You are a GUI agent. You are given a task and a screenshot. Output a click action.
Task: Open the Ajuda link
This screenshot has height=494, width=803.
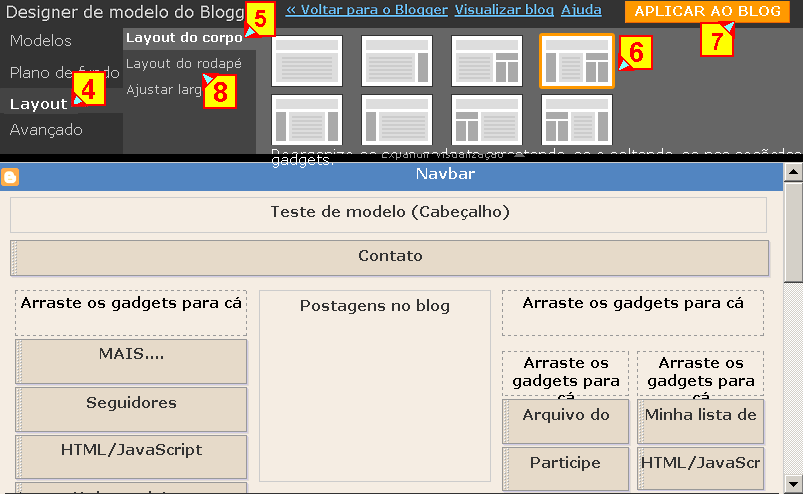(581, 10)
